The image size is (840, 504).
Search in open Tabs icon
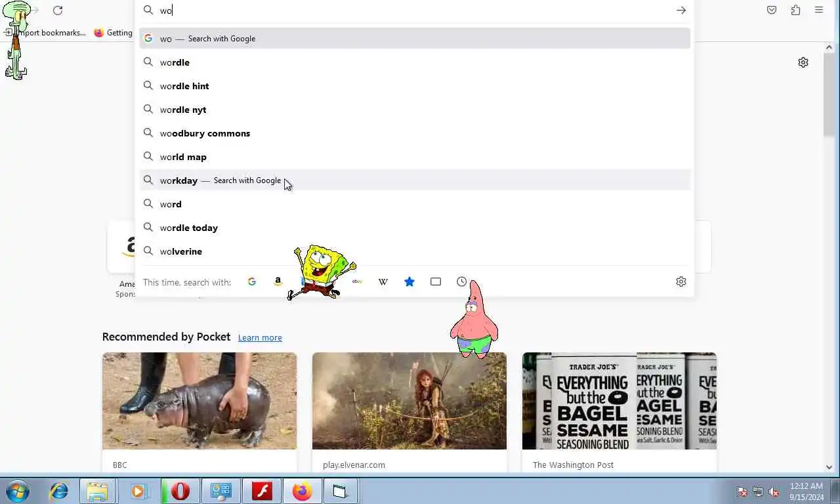click(x=436, y=282)
